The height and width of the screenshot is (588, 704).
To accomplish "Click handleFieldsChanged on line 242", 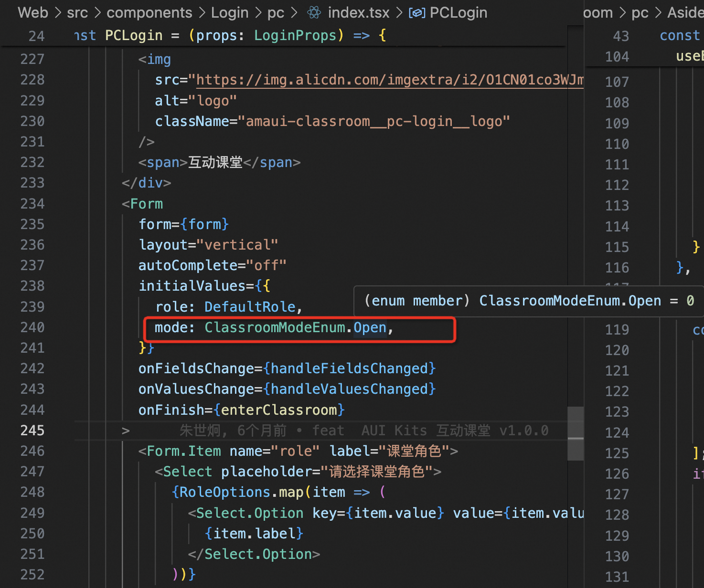I will pos(350,368).
